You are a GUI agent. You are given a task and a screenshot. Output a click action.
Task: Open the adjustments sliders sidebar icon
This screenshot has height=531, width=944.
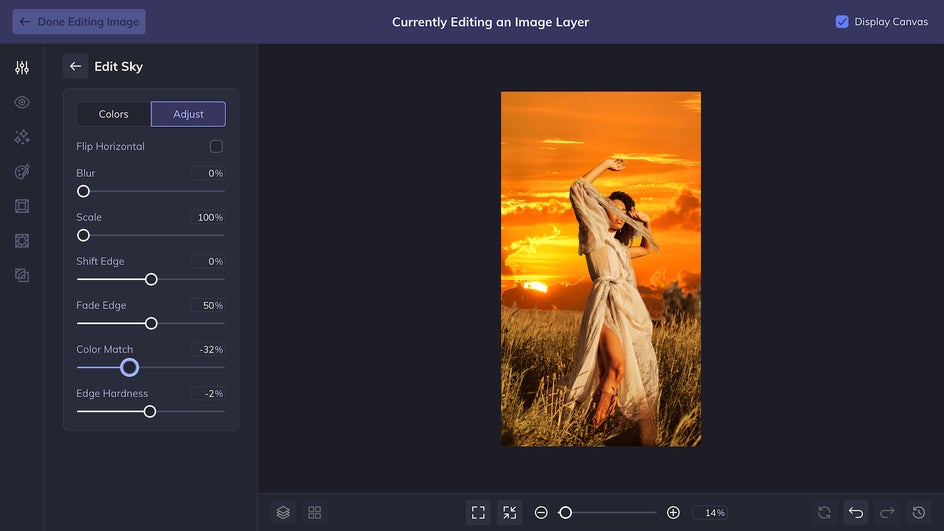(22, 67)
